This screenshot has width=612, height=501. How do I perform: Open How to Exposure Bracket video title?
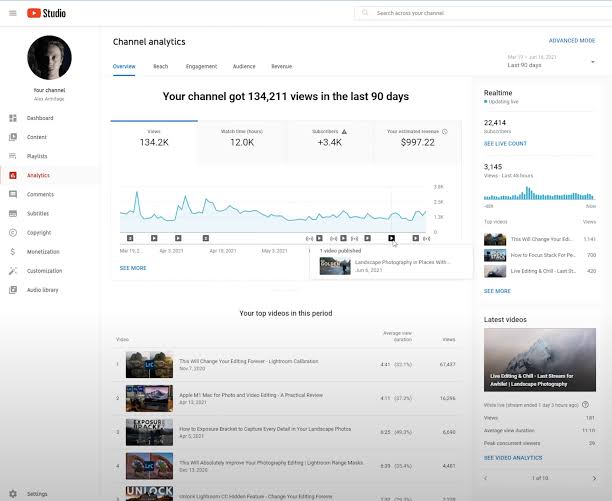click(x=265, y=429)
